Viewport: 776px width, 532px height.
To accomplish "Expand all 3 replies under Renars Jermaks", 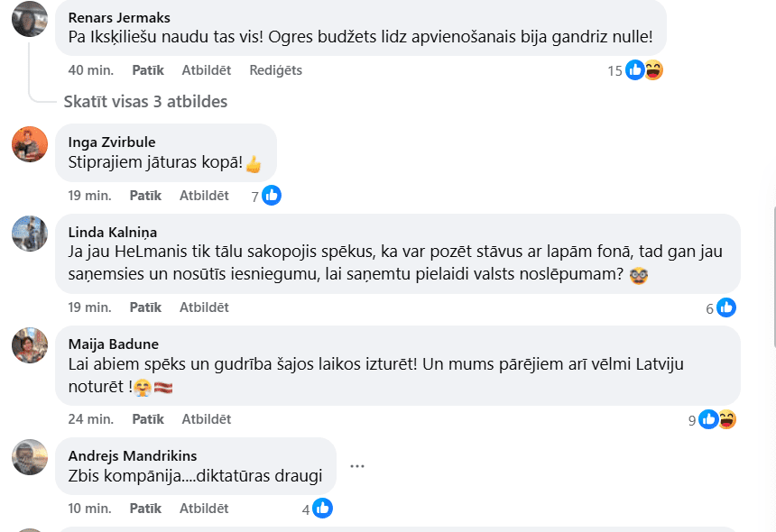I will click(145, 102).
